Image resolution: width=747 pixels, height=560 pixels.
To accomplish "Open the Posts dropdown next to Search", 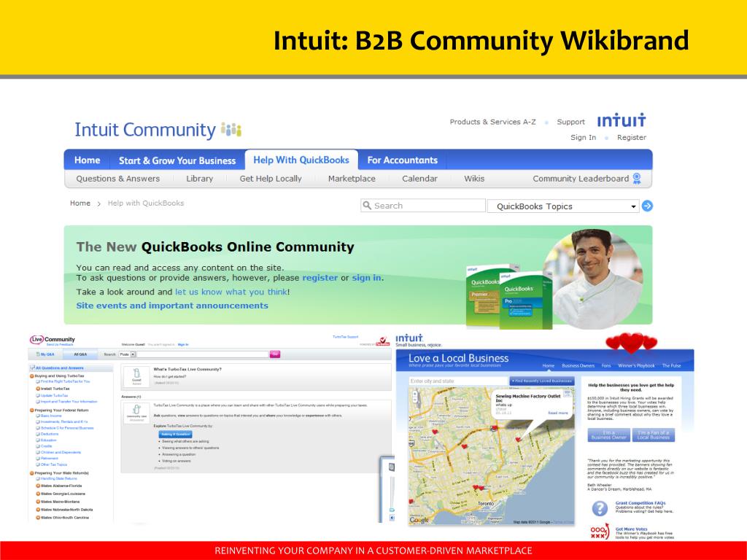I will [127, 354].
